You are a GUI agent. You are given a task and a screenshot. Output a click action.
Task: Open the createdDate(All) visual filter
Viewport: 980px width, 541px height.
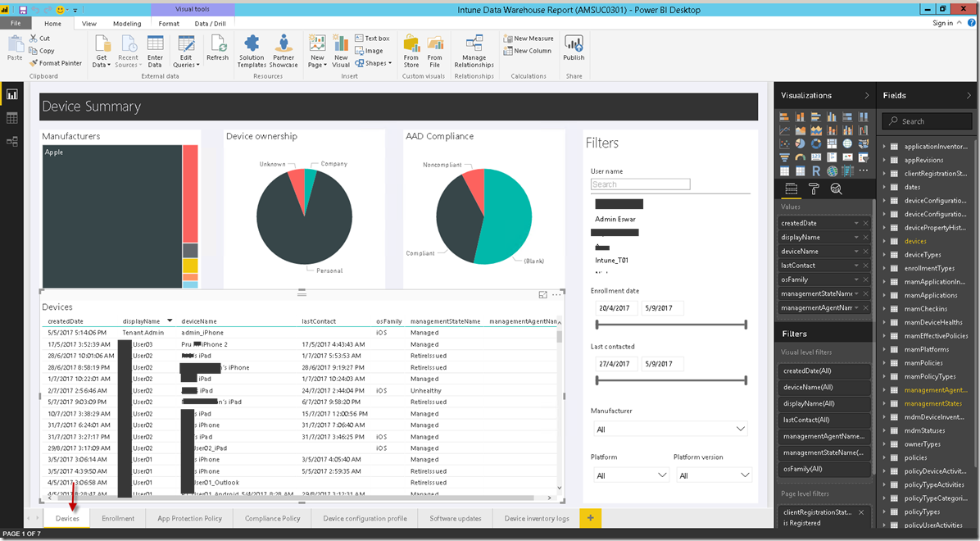click(x=824, y=371)
